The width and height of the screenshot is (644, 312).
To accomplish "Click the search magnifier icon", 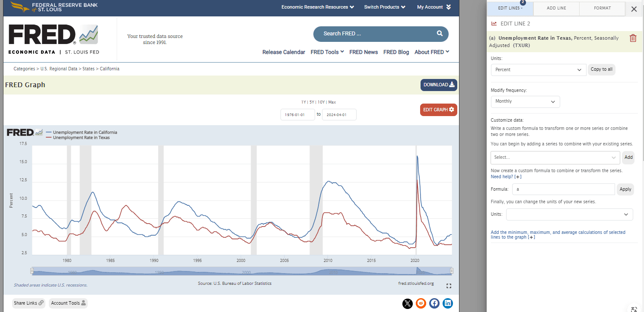I will coord(440,34).
